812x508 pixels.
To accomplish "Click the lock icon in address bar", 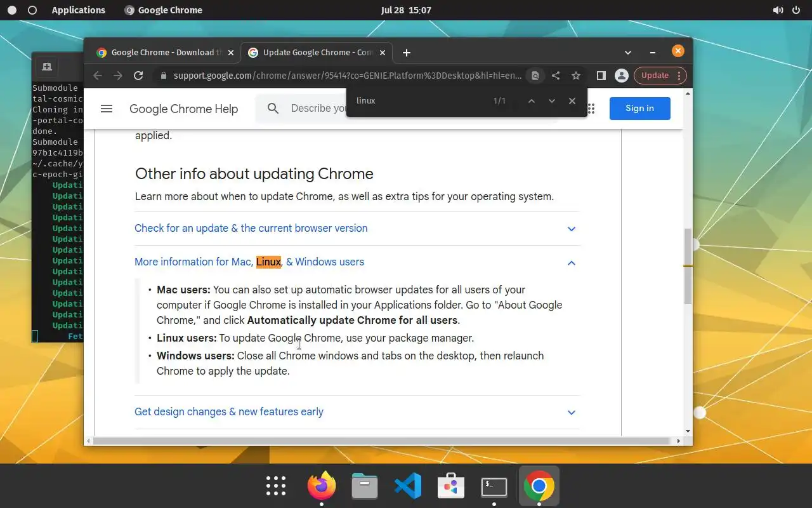I will (x=164, y=76).
